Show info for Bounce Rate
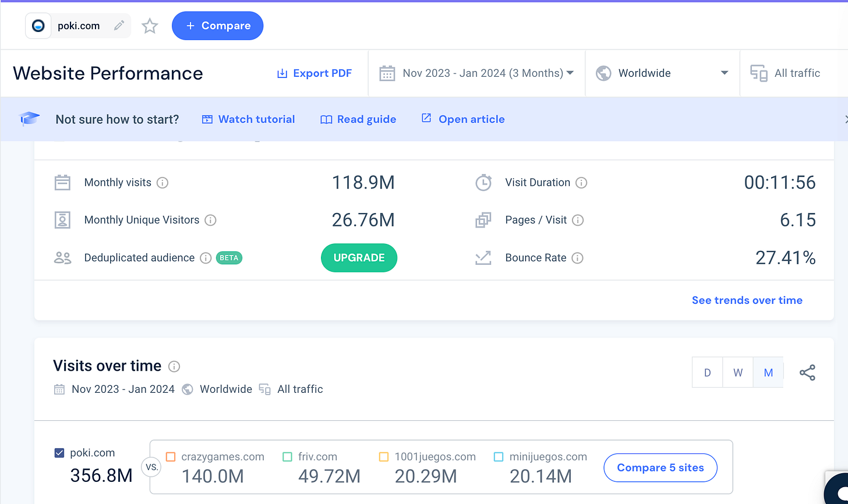848x504 pixels. tap(577, 258)
